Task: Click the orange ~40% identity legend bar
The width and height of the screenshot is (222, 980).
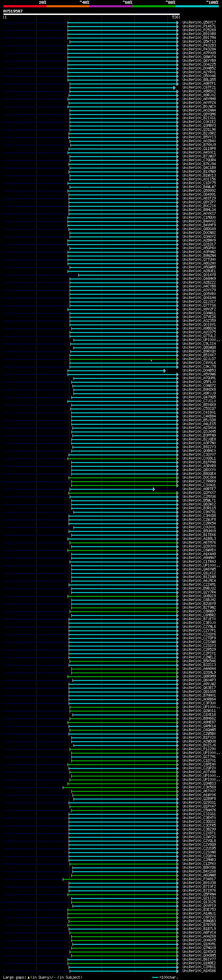Action: [x=68, y=6]
